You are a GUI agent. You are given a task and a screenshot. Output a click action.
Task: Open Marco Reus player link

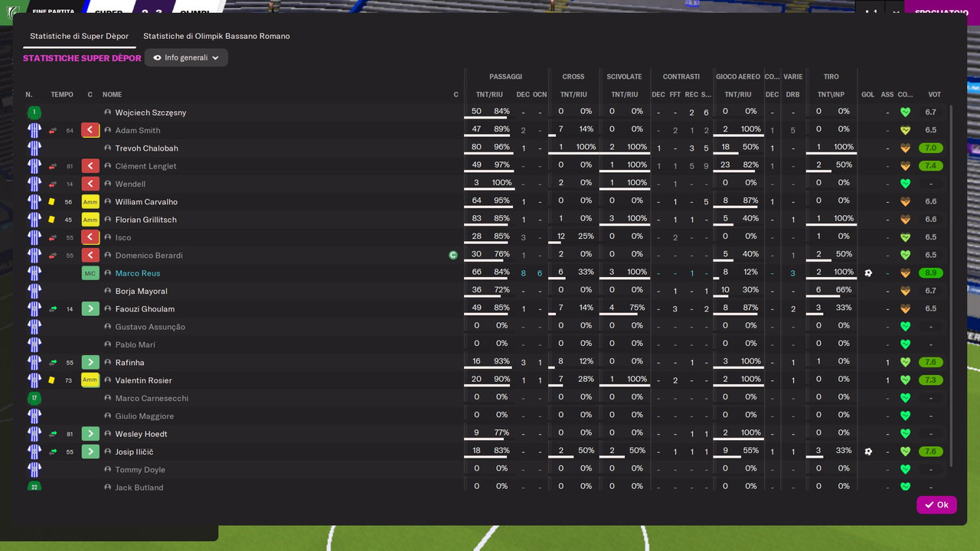[138, 273]
